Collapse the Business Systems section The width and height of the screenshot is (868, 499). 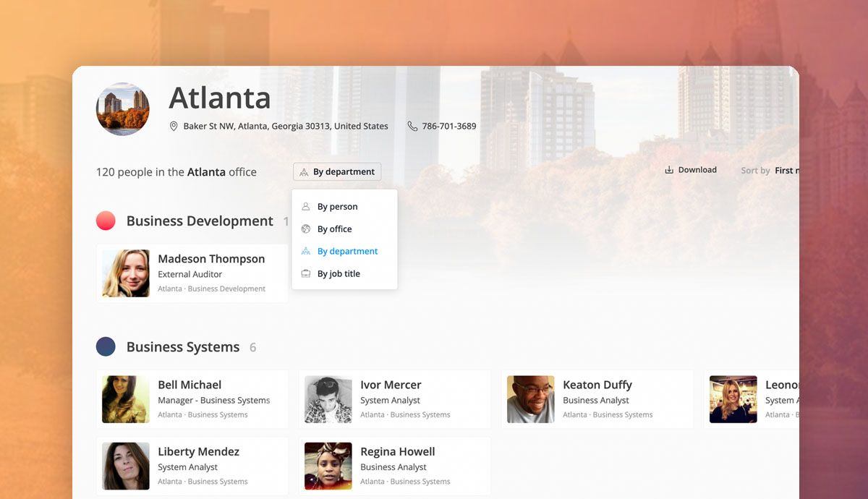[182, 346]
